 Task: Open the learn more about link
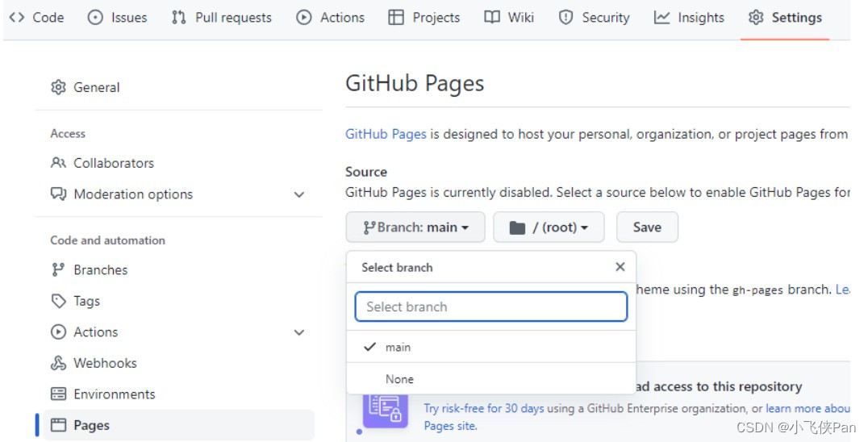[x=807, y=408]
